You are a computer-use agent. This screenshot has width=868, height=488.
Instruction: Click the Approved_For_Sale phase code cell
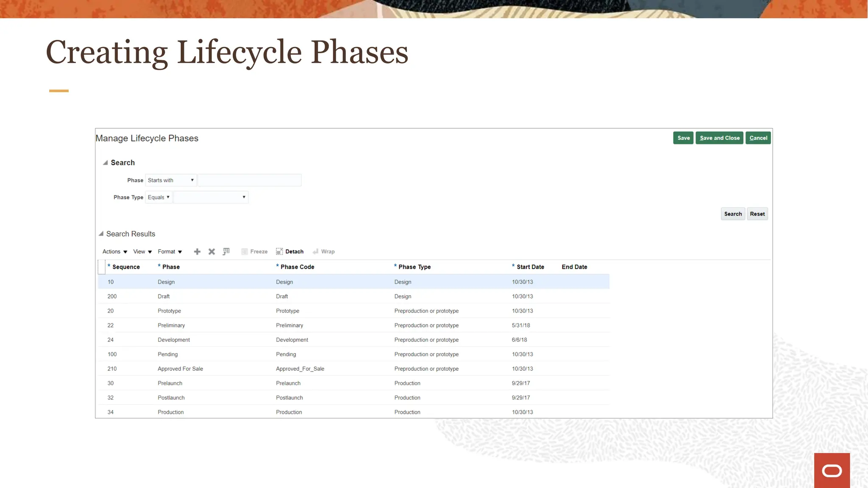pos(300,369)
